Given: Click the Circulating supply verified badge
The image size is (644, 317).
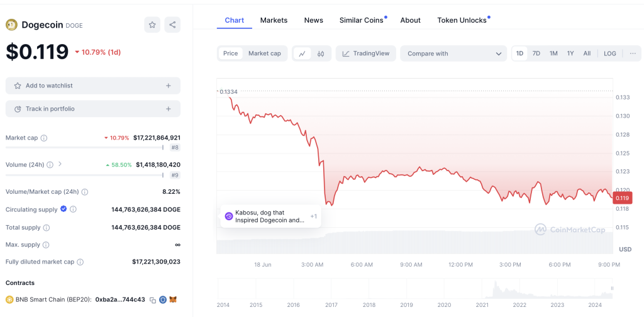Looking at the screenshot, I should click(x=64, y=209).
